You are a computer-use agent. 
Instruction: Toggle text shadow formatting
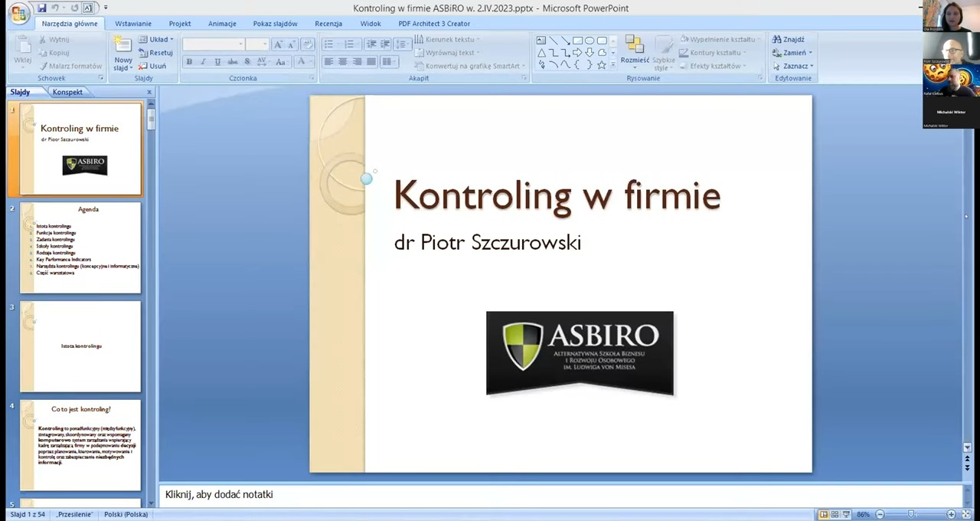tap(247, 62)
